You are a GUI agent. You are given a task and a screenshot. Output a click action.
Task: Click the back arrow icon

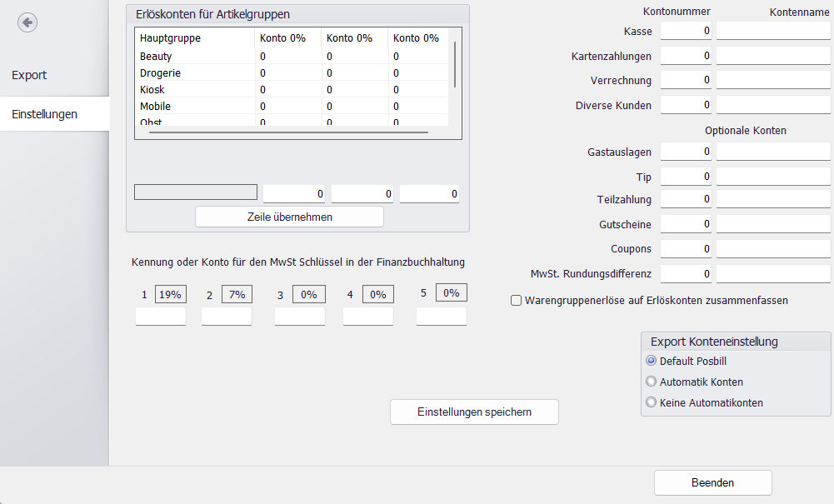pyautogui.click(x=27, y=22)
